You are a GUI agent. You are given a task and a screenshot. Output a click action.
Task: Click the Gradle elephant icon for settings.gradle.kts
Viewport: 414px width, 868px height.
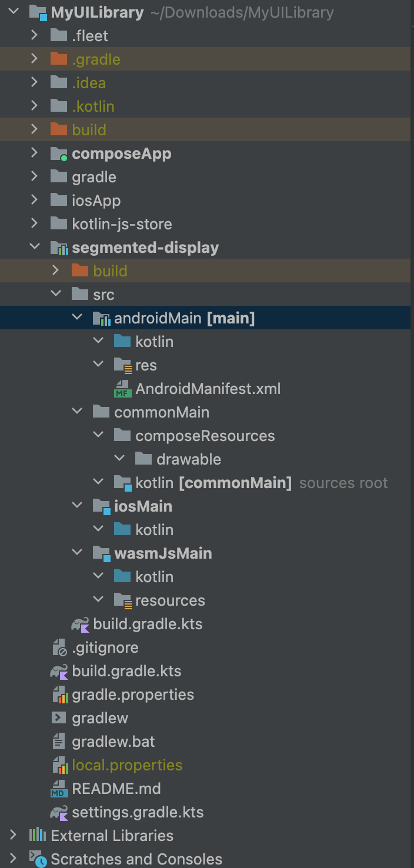pos(59,812)
